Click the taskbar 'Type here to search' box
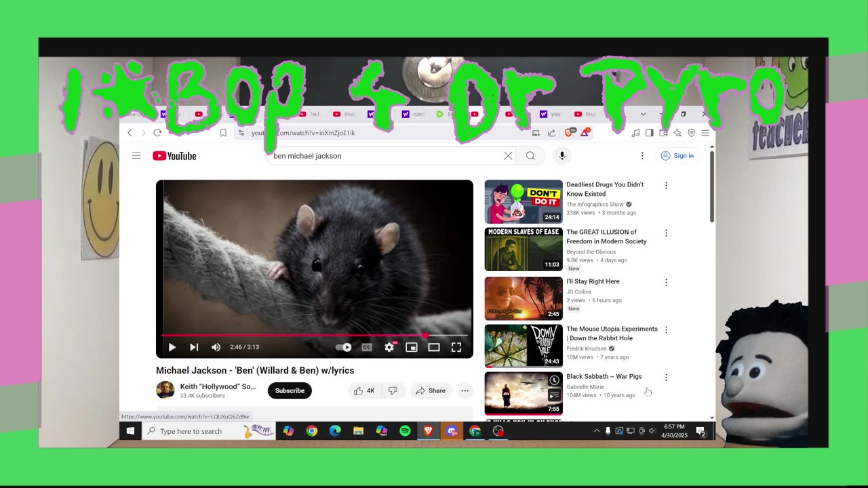This screenshot has height=488, width=868. (209, 431)
